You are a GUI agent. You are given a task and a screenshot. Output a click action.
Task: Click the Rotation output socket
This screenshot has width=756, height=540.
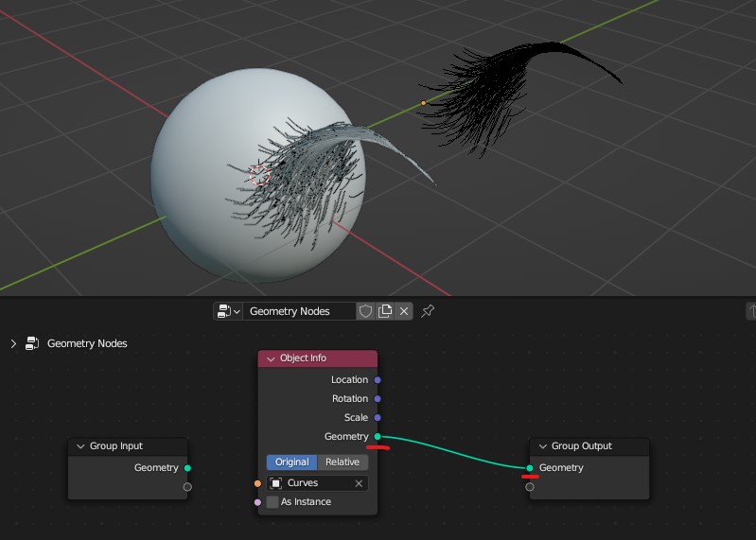378,399
